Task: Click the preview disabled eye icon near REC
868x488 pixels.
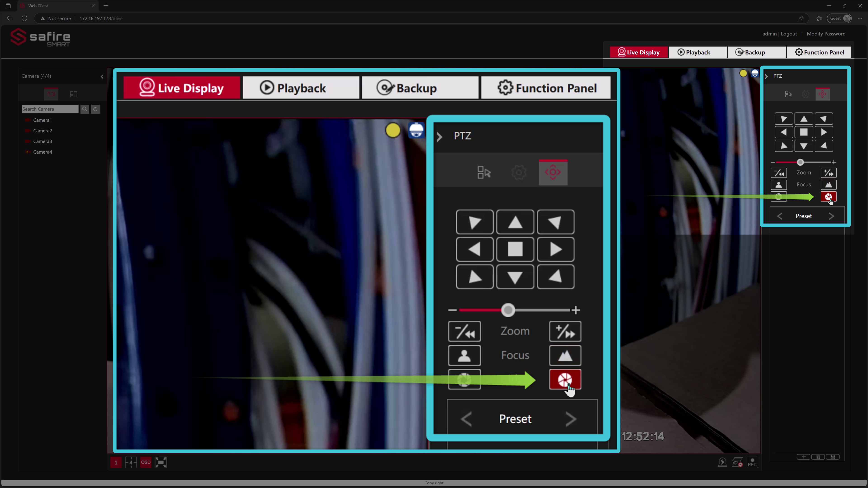Action: pos(737,462)
